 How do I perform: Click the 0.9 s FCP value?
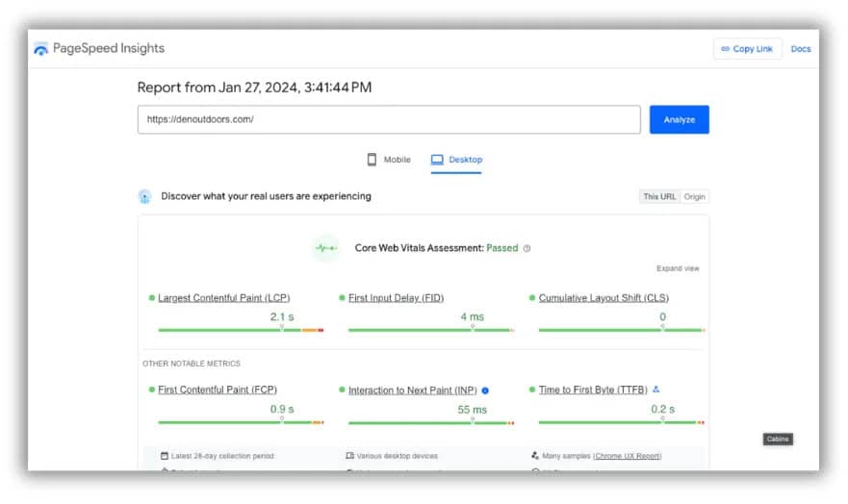(282, 410)
